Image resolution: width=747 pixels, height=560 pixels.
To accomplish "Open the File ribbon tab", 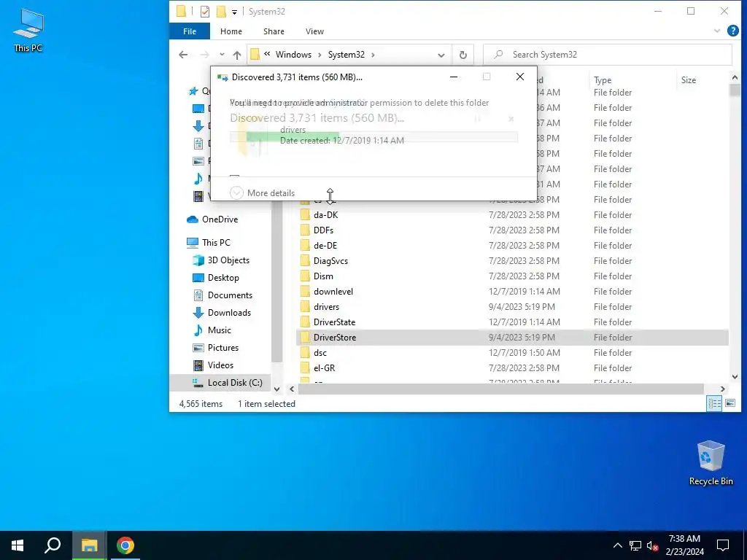I will tap(190, 31).
